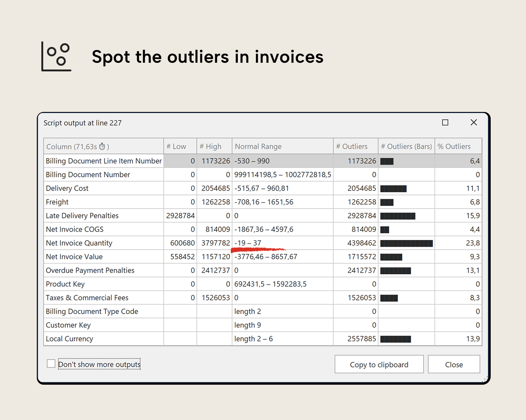
Task: Click the outliers bar for Delivery Cost
Action: (x=393, y=188)
